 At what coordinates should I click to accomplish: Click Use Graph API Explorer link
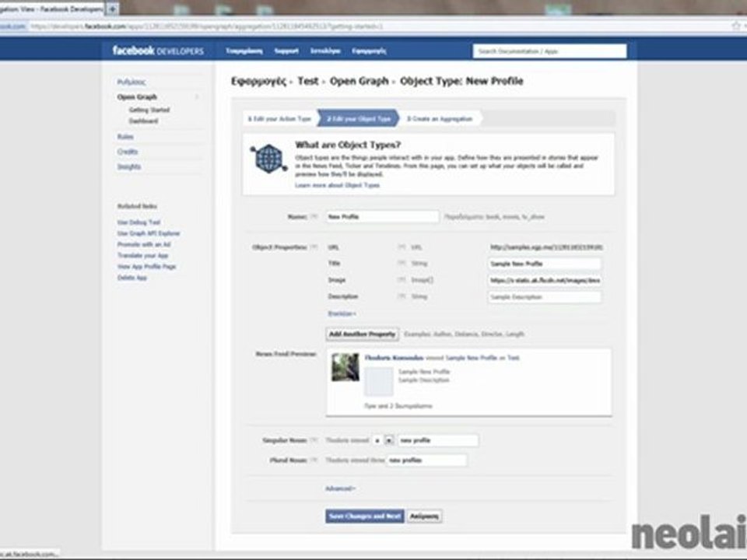[x=149, y=233]
